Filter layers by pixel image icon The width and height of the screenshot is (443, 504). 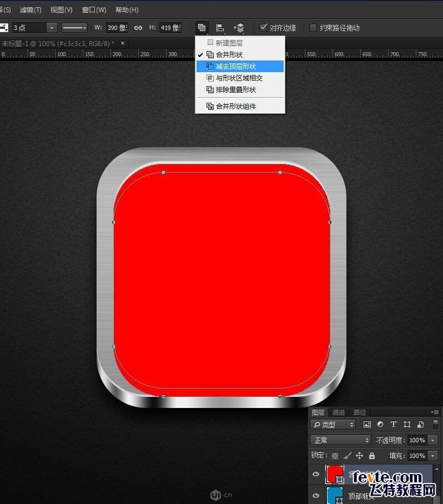[367, 424]
